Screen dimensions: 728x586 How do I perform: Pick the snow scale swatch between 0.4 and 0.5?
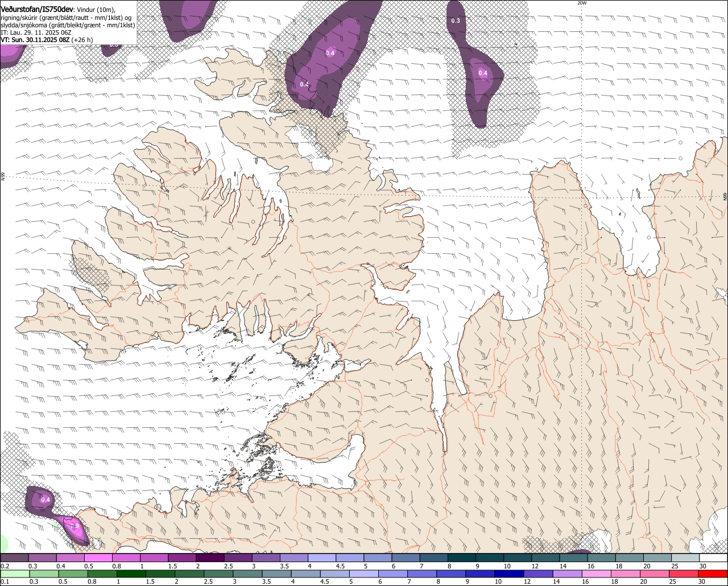pyautogui.click(x=70, y=558)
